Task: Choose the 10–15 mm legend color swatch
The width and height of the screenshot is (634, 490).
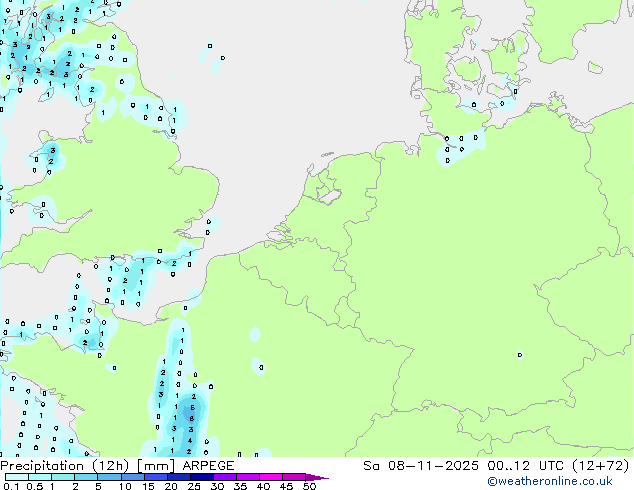Action: coord(133,477)
